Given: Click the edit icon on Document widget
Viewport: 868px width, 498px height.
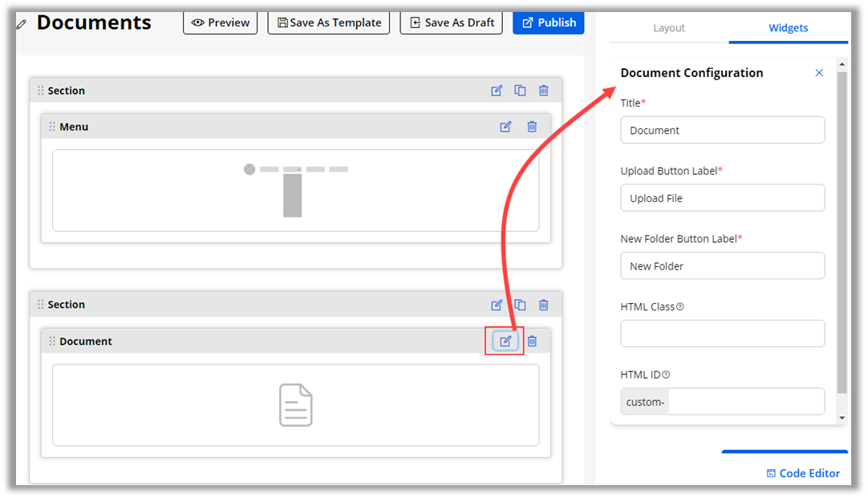Looking at the screenshot, I should coord(505,341).
